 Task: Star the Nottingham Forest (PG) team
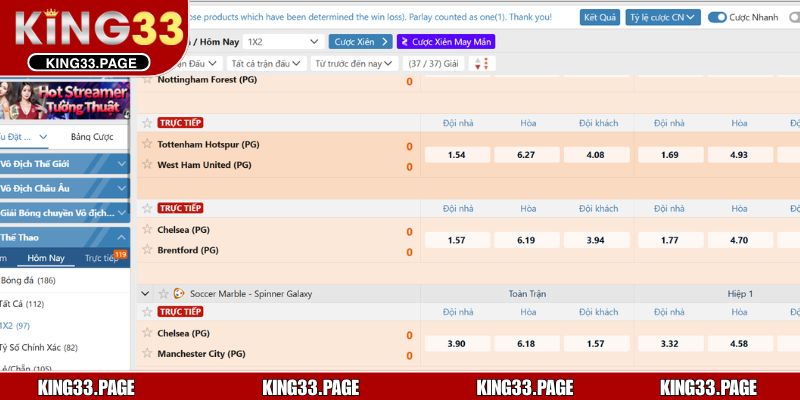[x=147, y=79]
